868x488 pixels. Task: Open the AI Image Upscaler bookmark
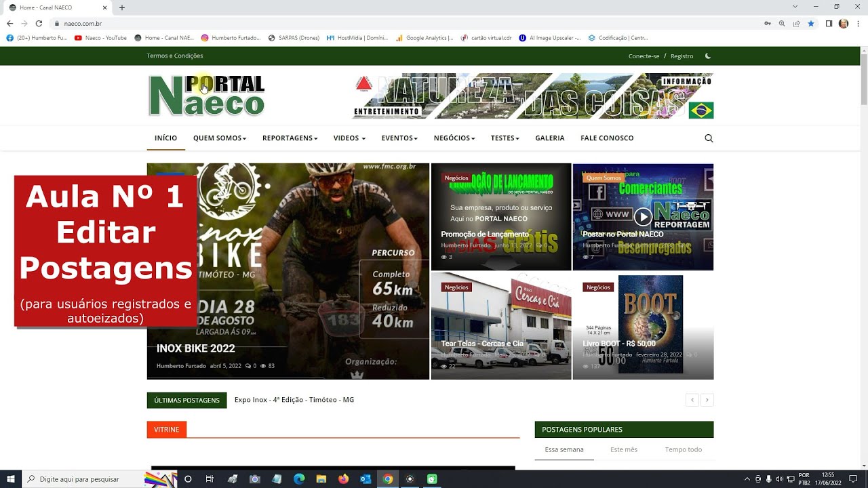click(549, 38)
